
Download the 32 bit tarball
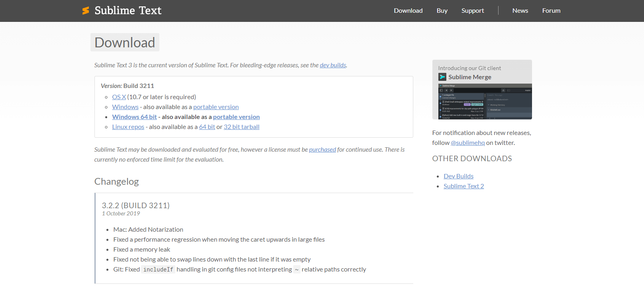point(241,127)
